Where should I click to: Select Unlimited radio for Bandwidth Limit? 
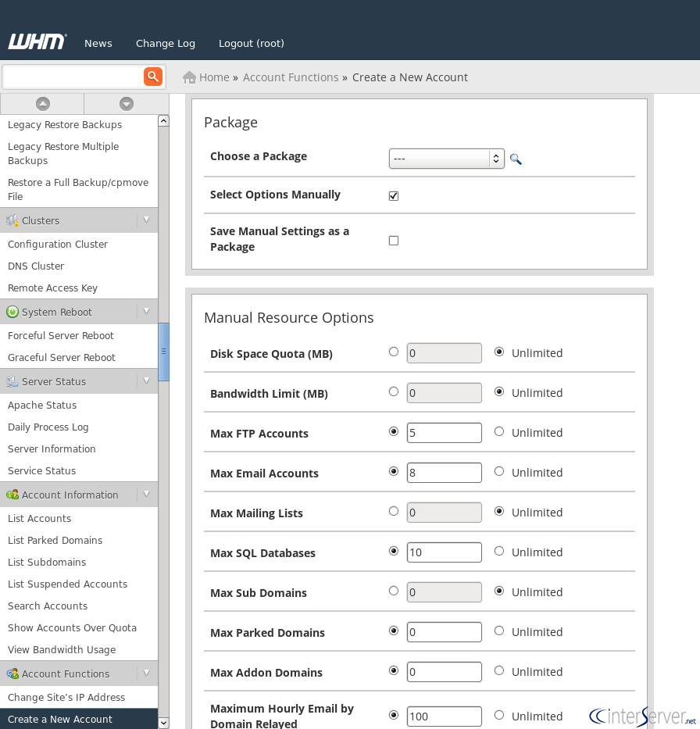(499, 392)
